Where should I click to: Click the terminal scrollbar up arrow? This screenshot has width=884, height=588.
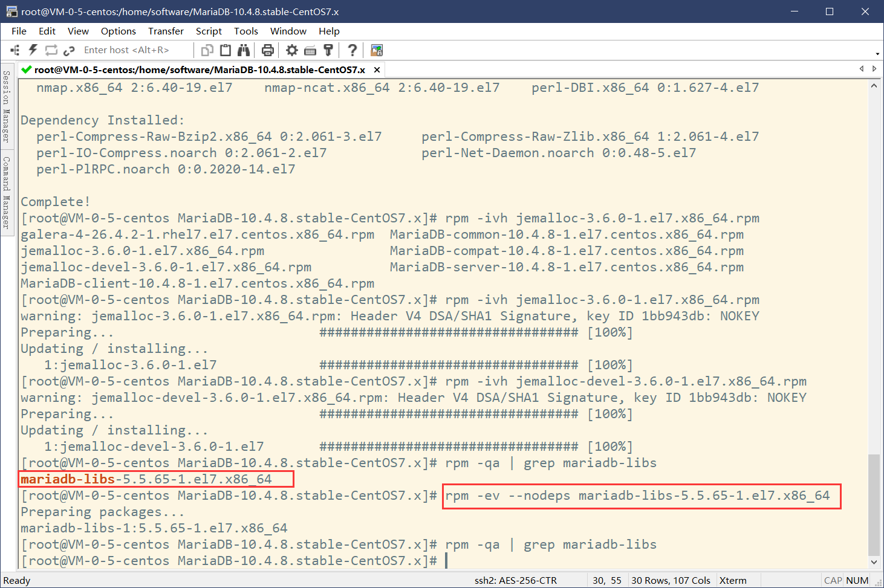point(874,85)
